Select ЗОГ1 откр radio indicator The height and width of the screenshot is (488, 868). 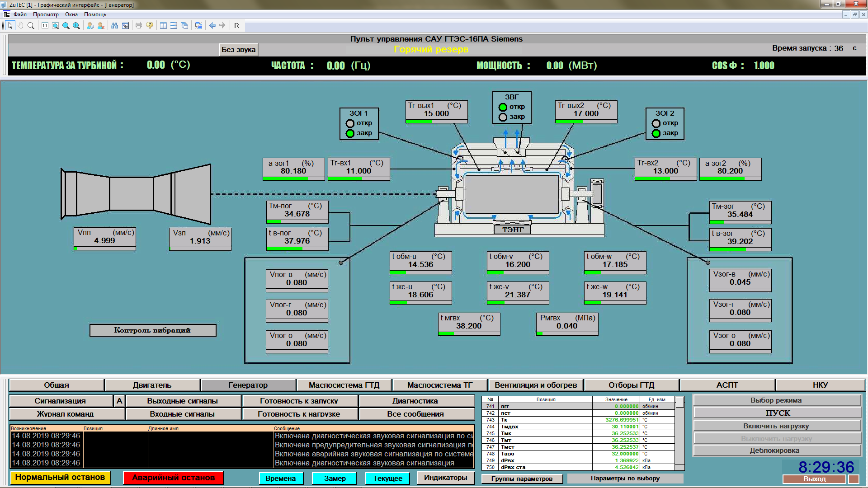coord(350,123)
